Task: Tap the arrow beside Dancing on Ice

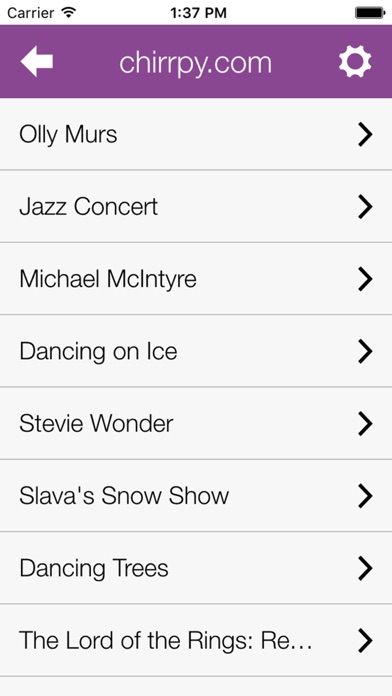Action: tap(365, 352)
